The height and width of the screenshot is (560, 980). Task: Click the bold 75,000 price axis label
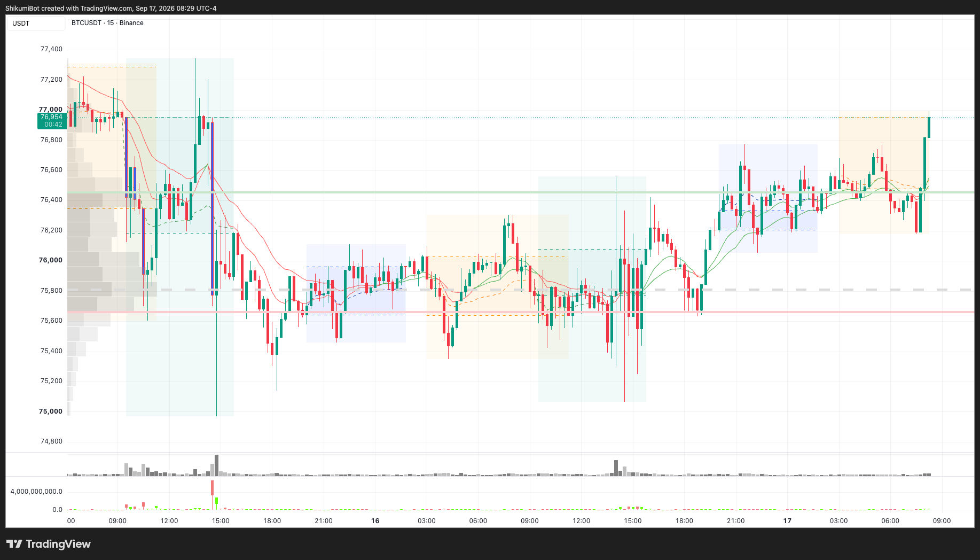coord(51,411)
